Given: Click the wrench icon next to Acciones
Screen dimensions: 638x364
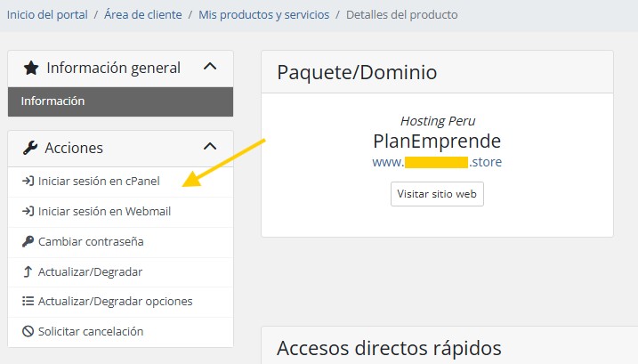Looking at the screenshot, I should tap(30, 148).
